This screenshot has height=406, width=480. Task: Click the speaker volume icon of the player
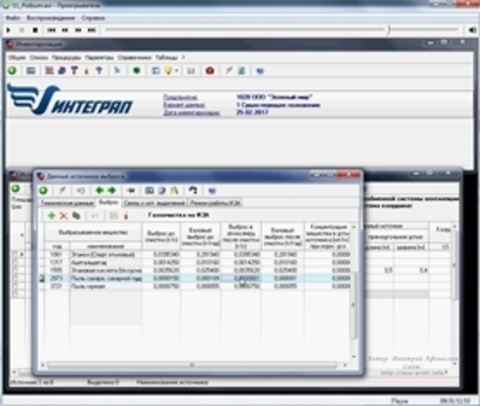click(473, 30)
